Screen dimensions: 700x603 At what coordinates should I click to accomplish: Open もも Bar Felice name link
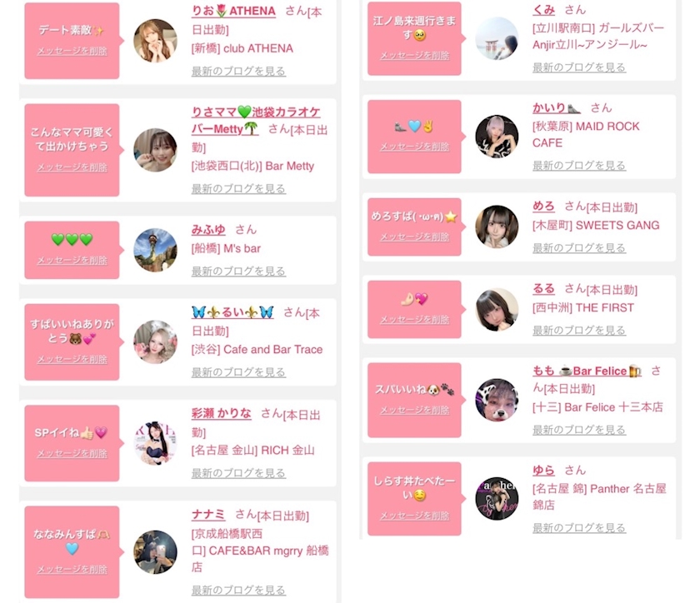(x=587, y=371)
